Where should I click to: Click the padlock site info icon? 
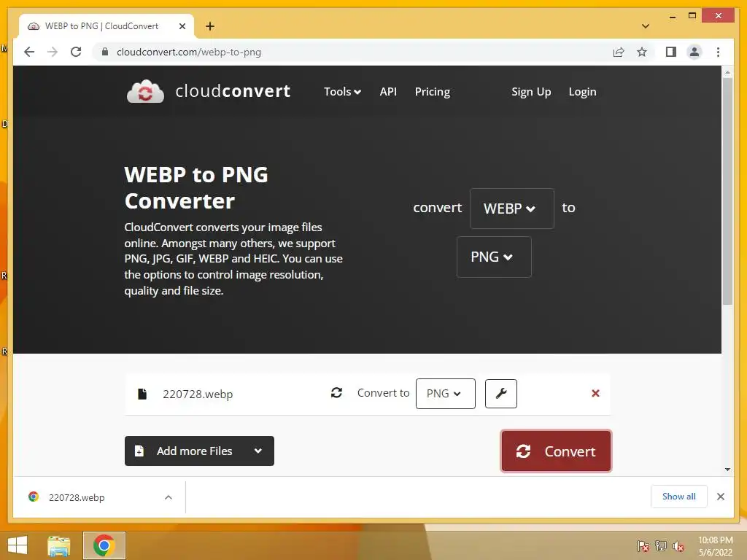pos(105,52)
